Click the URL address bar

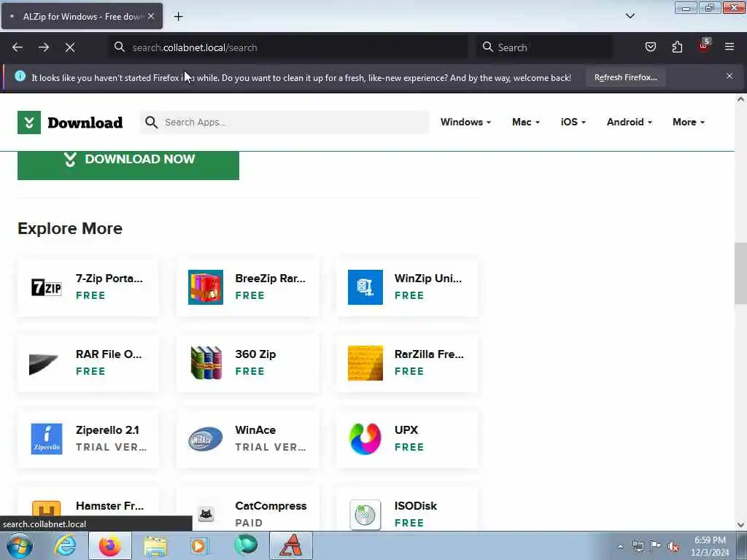pyautogui.click(x=288, y=47)
